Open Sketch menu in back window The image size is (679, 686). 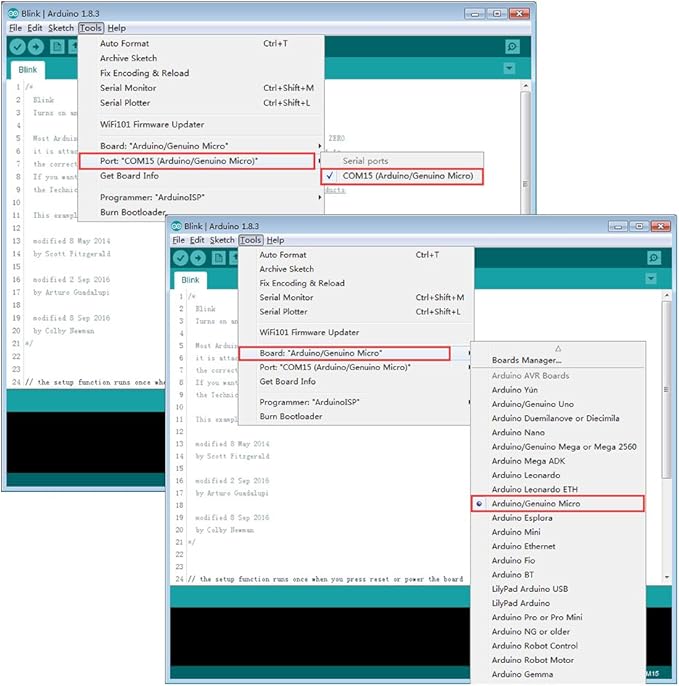click(61, 28)
